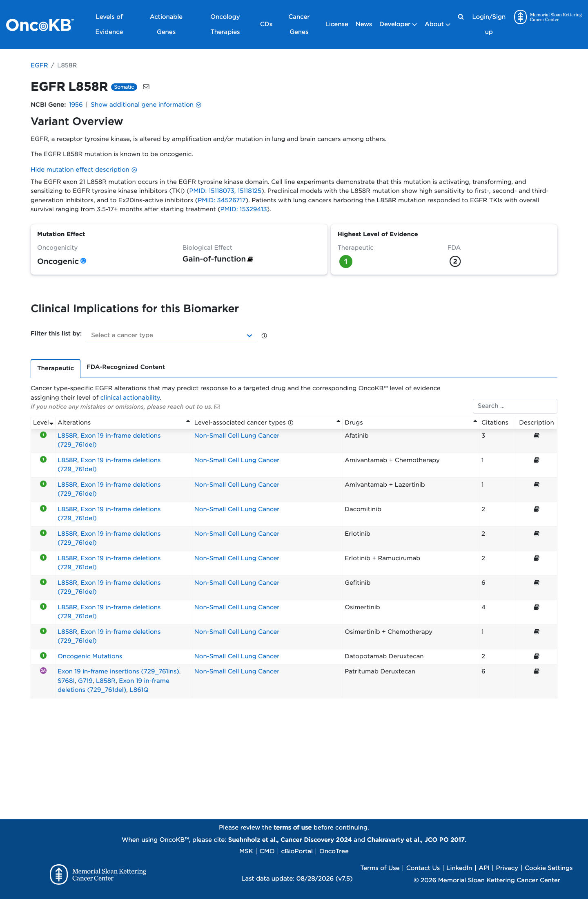The width and height of the screenshot is (588, 899).
Task: Sort table by Alterations column
Action: (124, 423)
